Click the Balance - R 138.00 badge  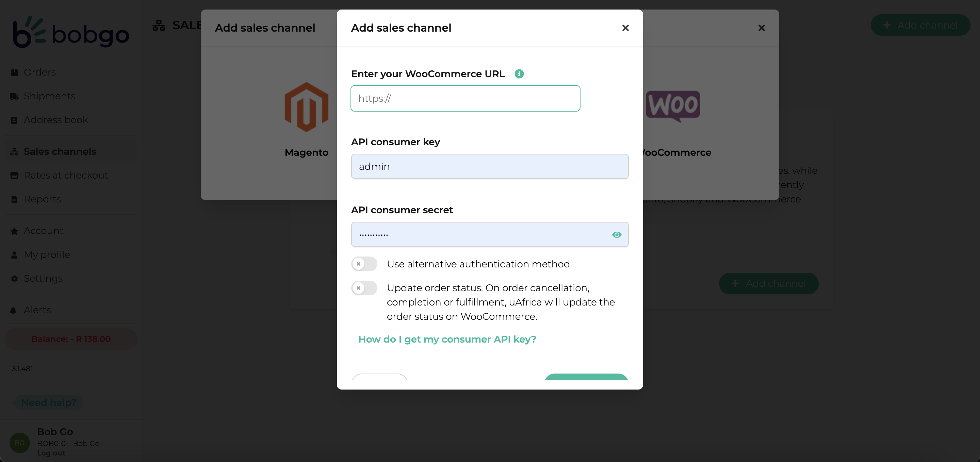tap(71, 339)
